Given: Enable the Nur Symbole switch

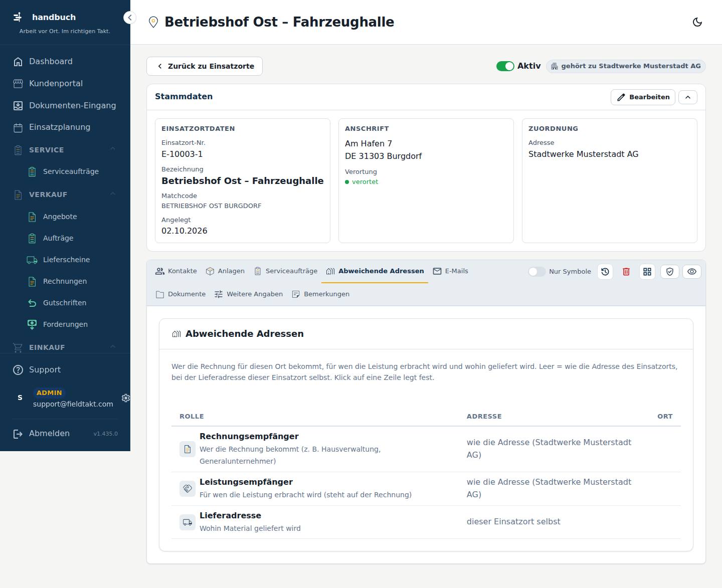Looking at the screenshot, I should [537, 272].
